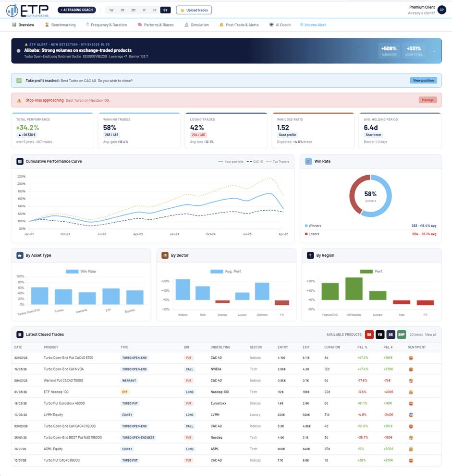Click Manage on the stop-loss alert
Screen dimensions: 452x476
click(428, 100)
